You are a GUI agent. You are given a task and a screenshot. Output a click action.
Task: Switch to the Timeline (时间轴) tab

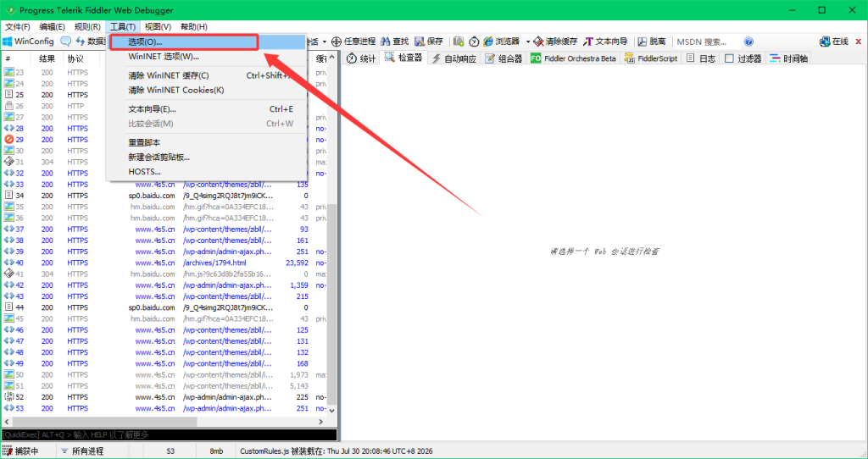pos(788,58)
